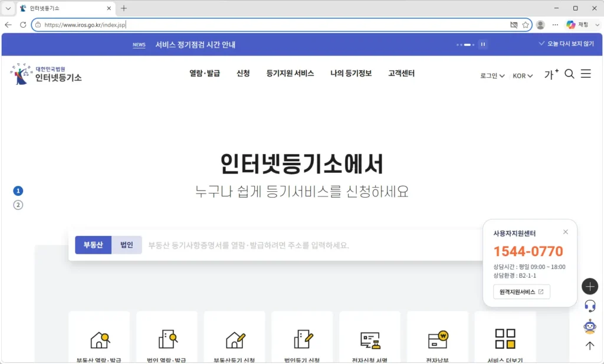Open Copilot 채팅 button

[577, 25]
